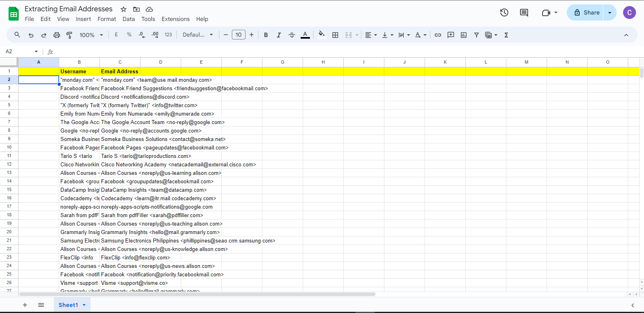Click the Share button

[586, 12]
